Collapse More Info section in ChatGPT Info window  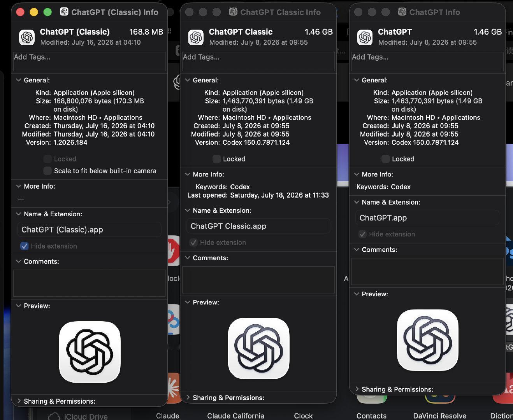click(356, 174)
